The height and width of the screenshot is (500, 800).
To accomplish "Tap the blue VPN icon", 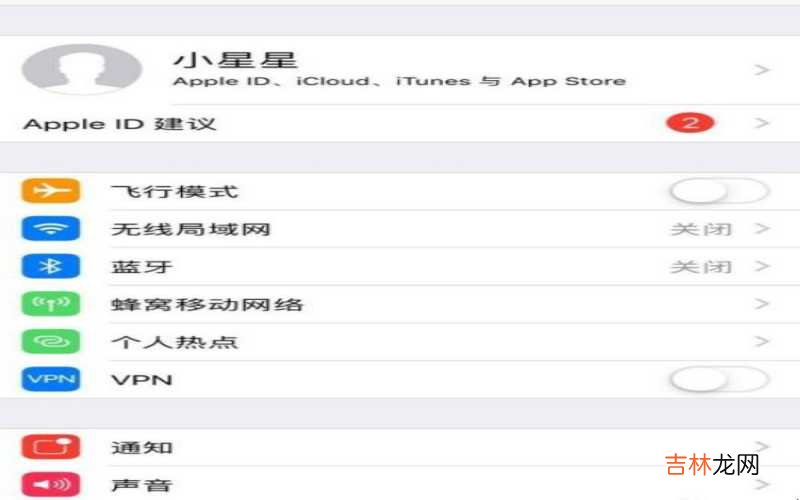I will (x=51, y=379).
